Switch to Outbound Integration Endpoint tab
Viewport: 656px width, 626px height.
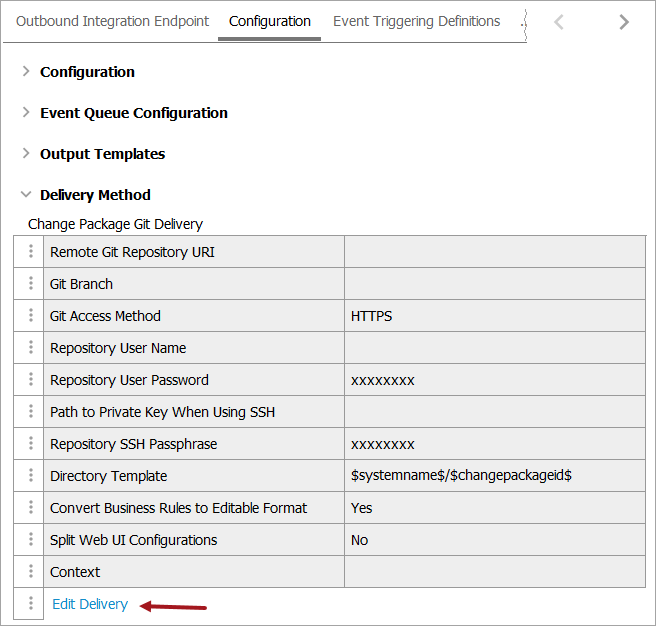pyautogui.click(x=113, y=21)
